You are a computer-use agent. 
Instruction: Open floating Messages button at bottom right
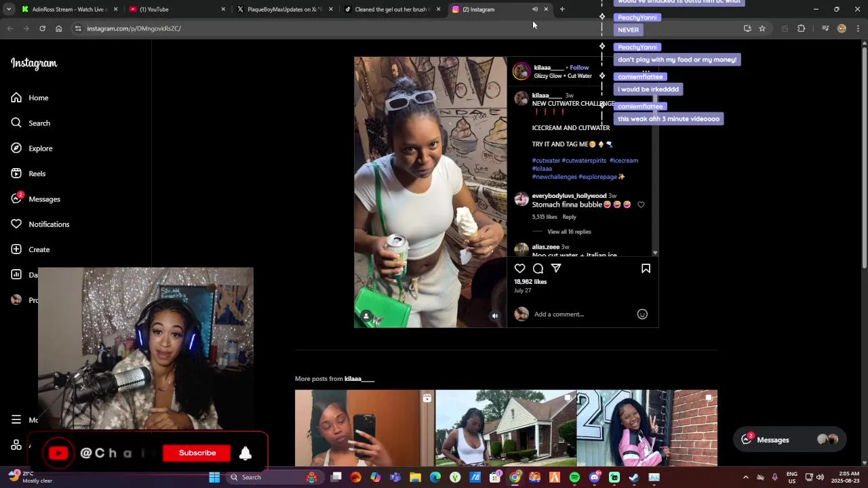click(789, 439)
